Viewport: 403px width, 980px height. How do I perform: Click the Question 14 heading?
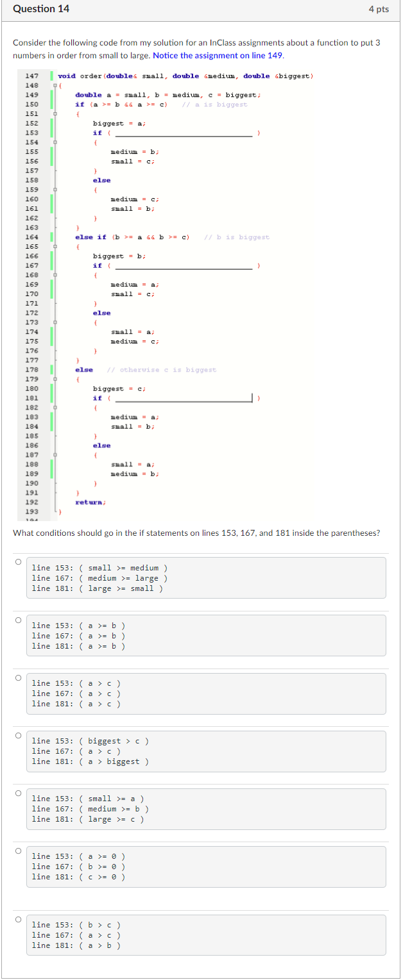tap(41, 9)
